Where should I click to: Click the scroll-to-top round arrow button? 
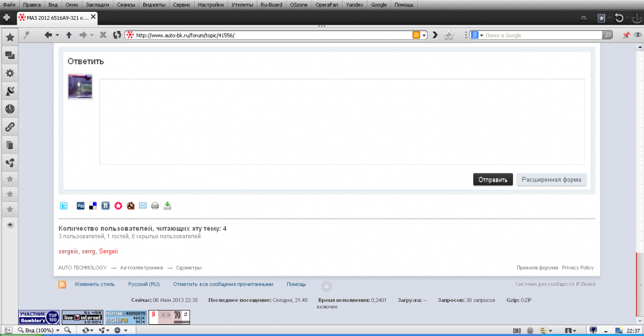[326, 286]
